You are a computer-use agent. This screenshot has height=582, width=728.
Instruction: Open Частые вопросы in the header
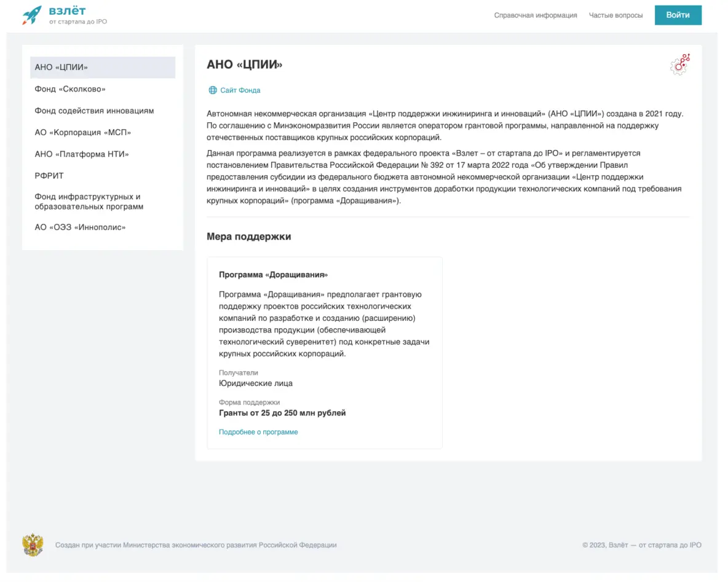[x=615, y=15]
